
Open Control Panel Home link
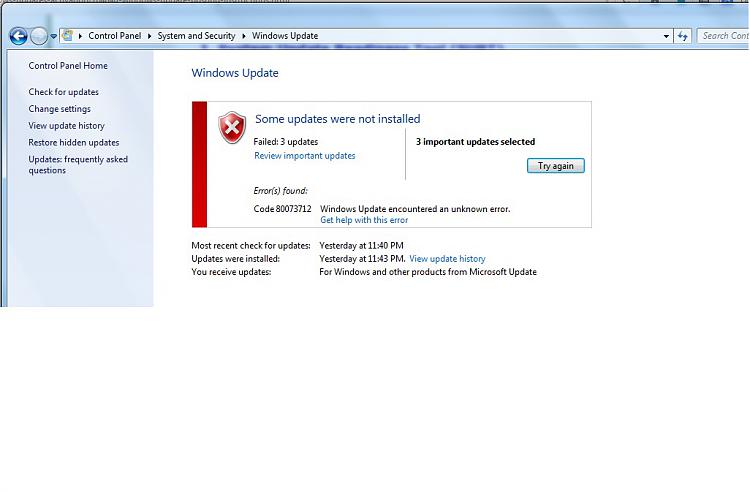pos(68,66)
